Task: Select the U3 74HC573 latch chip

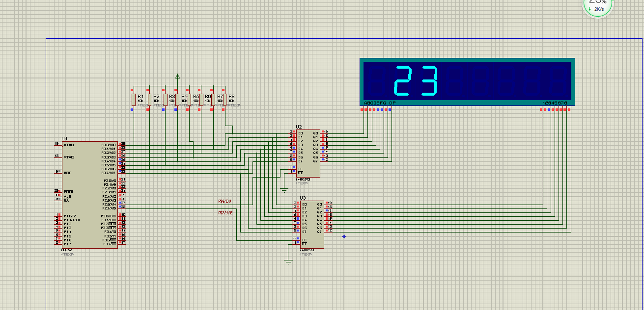Action: pyautogui.click(x=311, y=225)
